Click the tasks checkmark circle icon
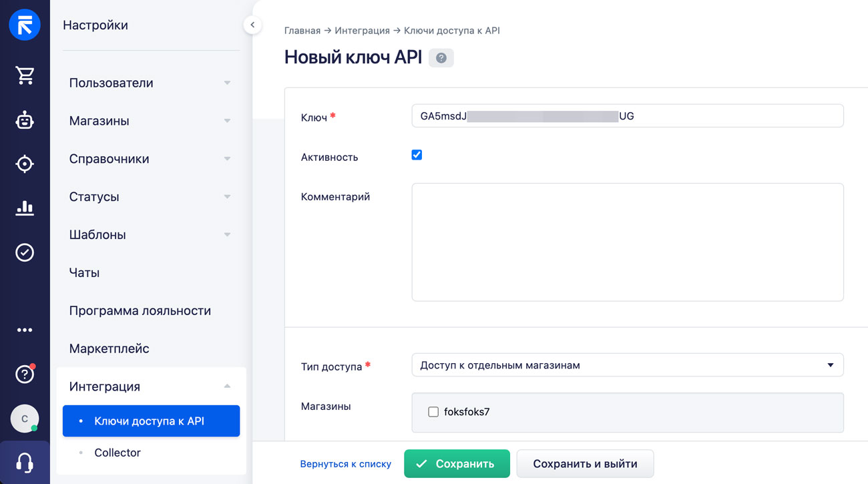 (25, 252)
